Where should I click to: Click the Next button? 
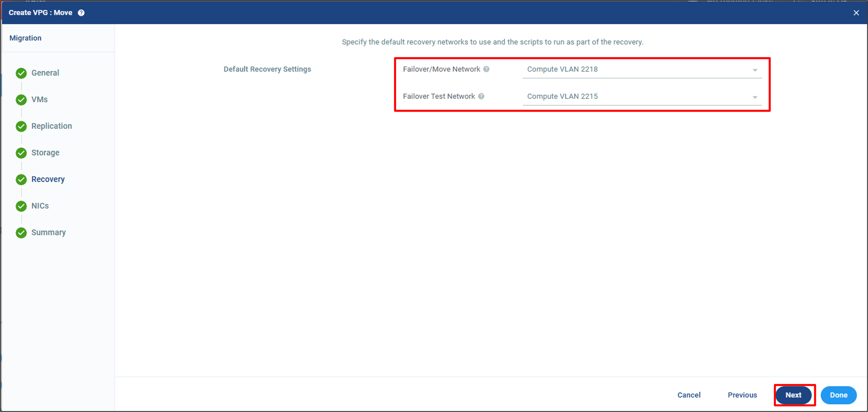tap(793, 395)
